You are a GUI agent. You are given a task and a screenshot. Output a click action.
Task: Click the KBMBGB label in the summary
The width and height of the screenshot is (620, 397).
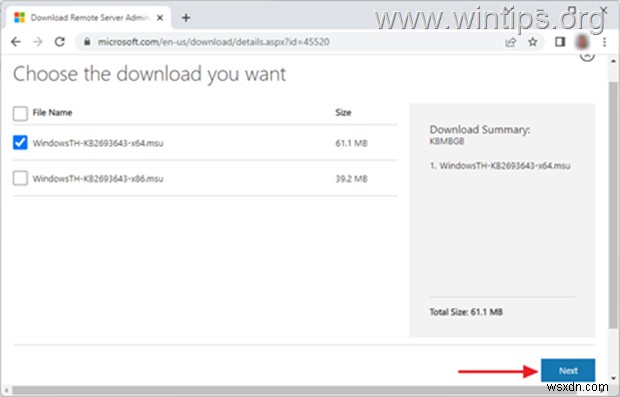447,141
